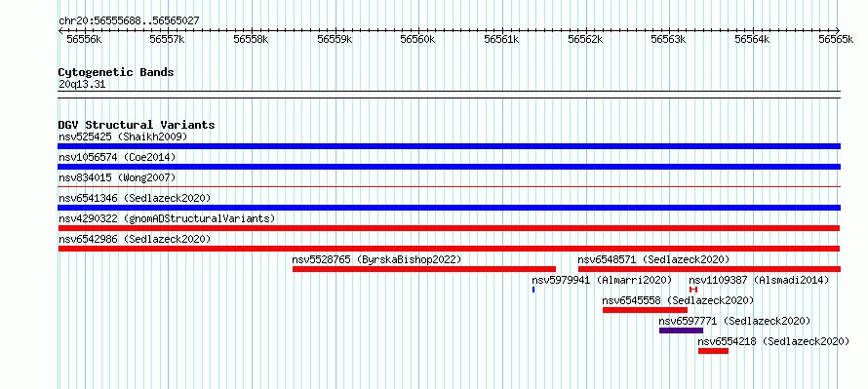Click the 56564k ruler tick label

(x=752, y=39)
